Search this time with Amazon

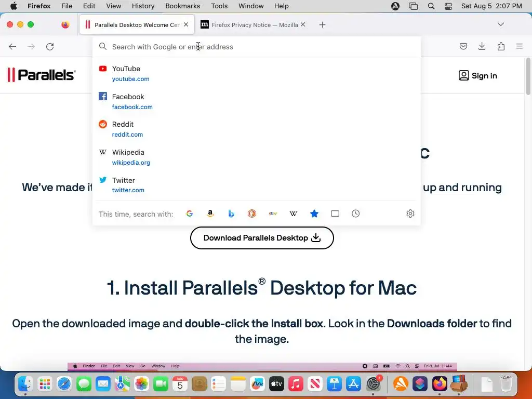click(210, 214)
